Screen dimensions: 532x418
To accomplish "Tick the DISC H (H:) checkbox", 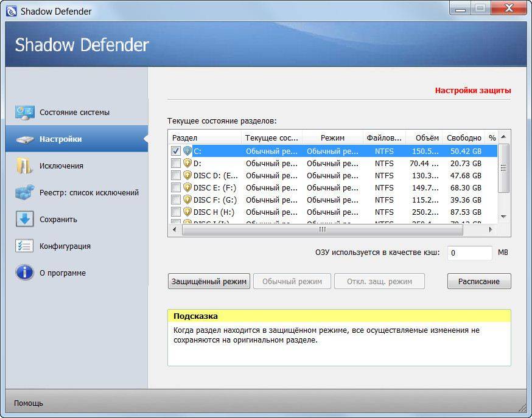I will pyautogui.click(x=176, y=212).
